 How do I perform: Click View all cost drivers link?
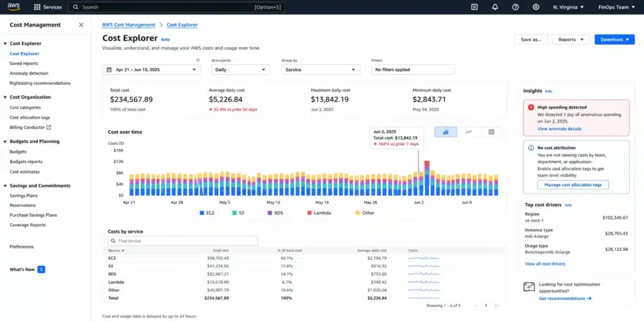(545, 264)
